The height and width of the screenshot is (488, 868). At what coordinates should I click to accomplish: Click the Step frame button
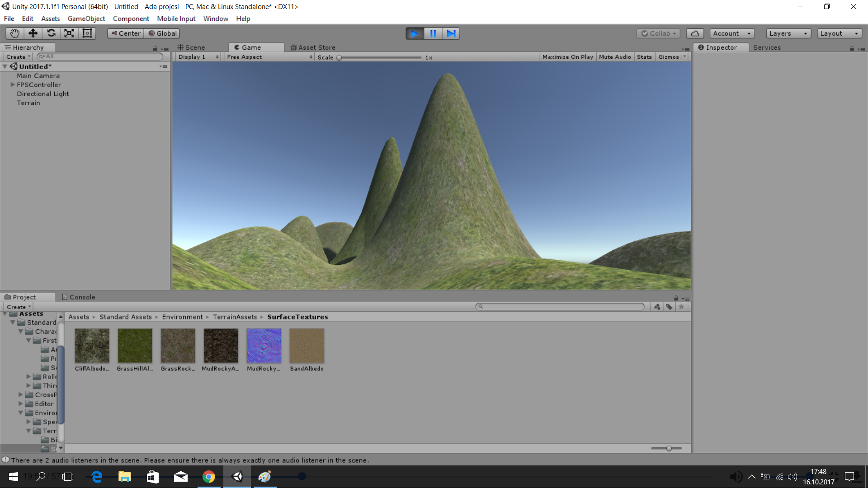click(451, 33)
